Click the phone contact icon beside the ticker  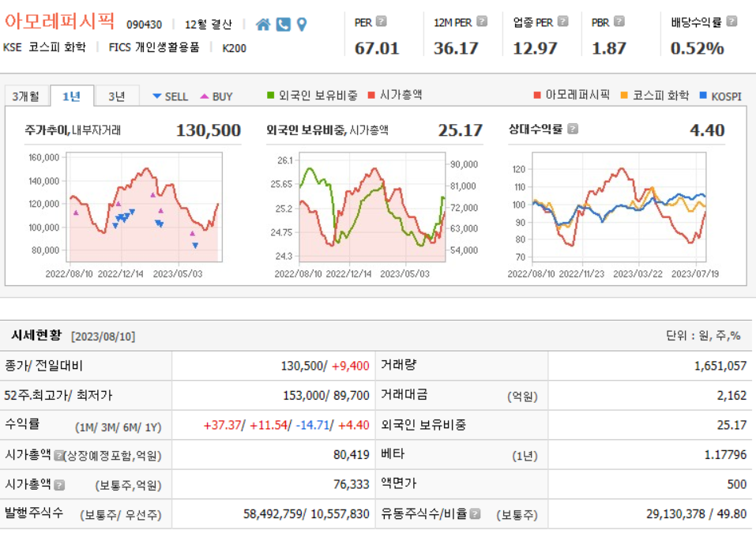point(283,24)
